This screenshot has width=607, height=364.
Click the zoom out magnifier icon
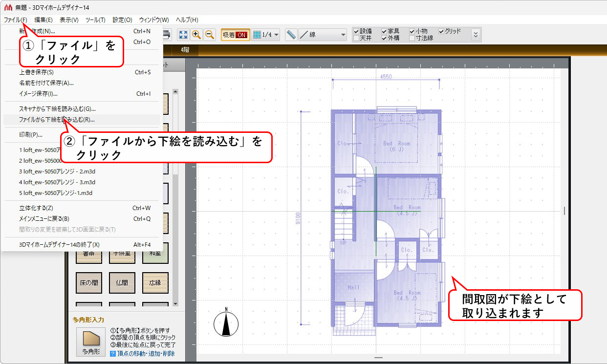[x=210, y=35]
